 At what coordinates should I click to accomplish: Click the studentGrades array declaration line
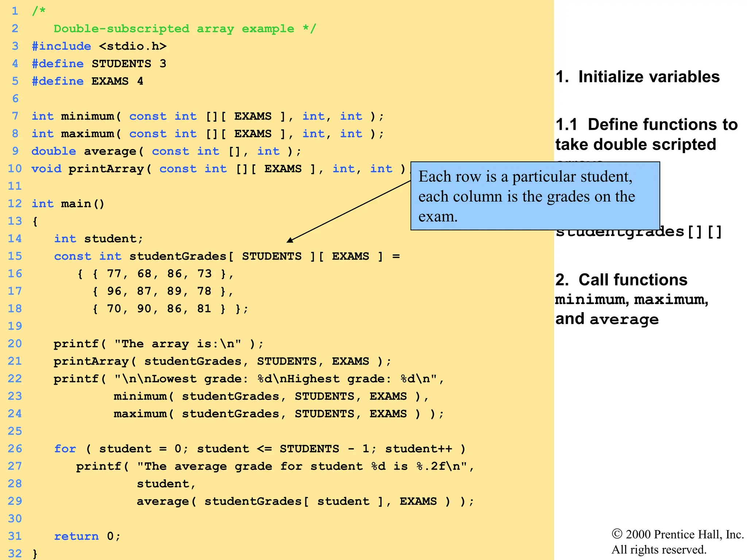[227, 256]
